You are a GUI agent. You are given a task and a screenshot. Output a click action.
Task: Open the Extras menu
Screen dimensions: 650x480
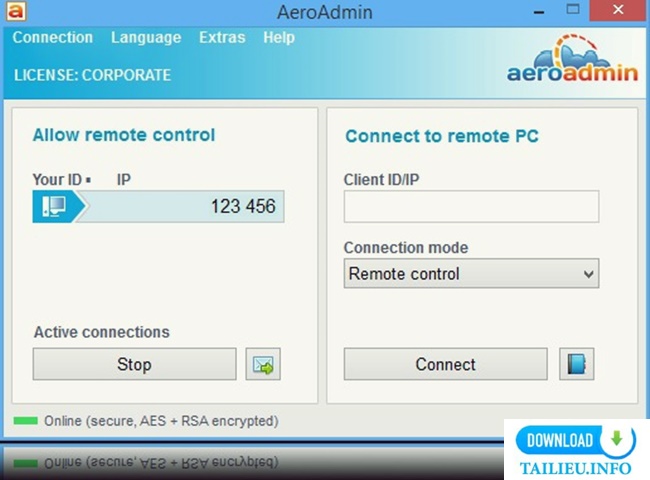tap(222, 38)
